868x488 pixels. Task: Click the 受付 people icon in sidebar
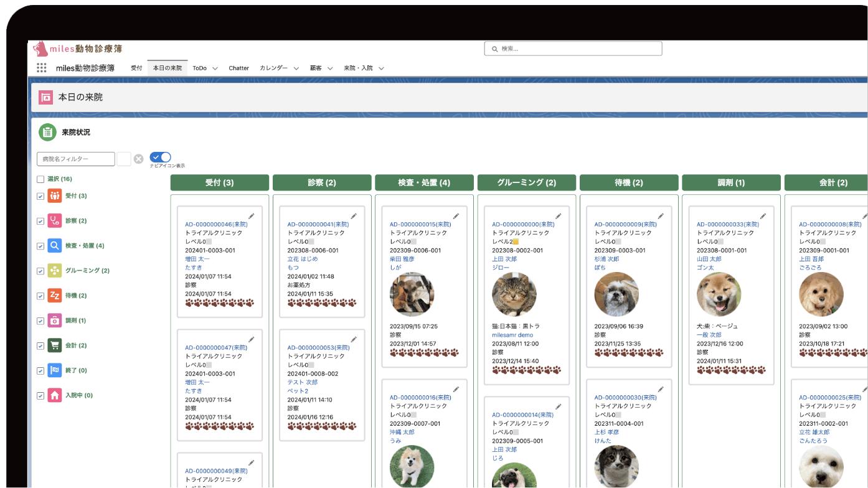pyautogui.click(x=55, y=196)
